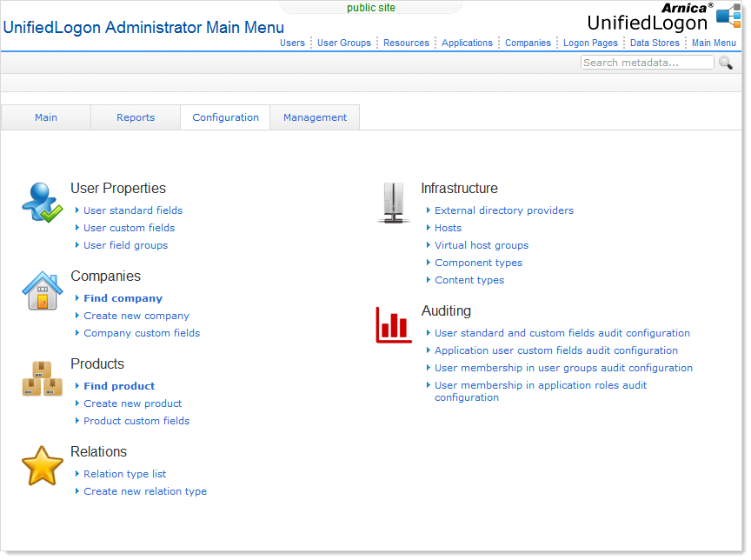The width and height of the screenshot is (751, 560).
Task: Click the Search metadata input field
Action: tap(647, 63)
